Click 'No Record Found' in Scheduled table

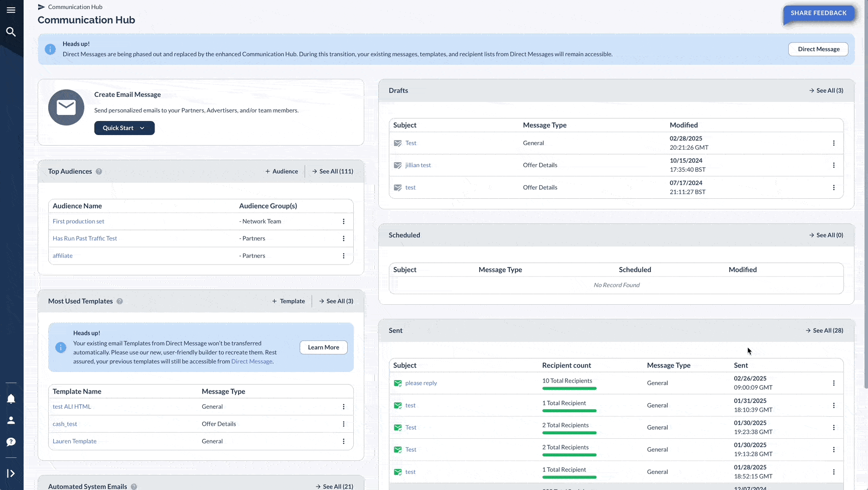click(x=617, y=285)
